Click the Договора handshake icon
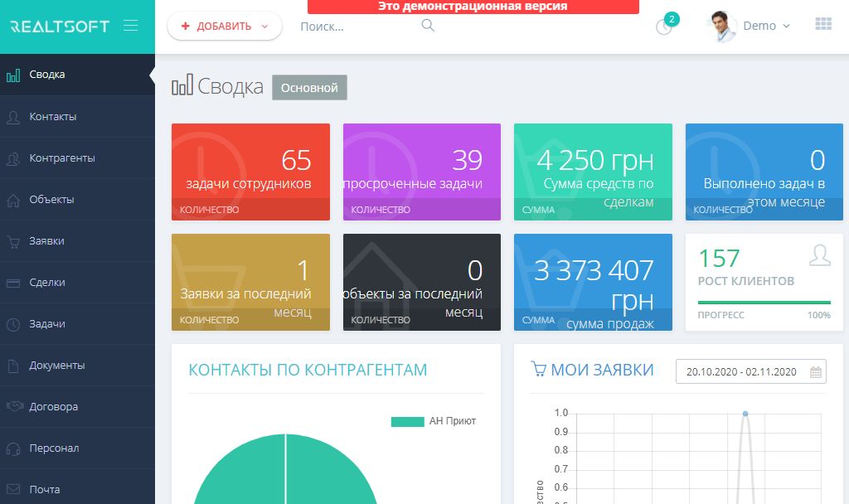This screenshot has width=849, height=504. point(15,406)
